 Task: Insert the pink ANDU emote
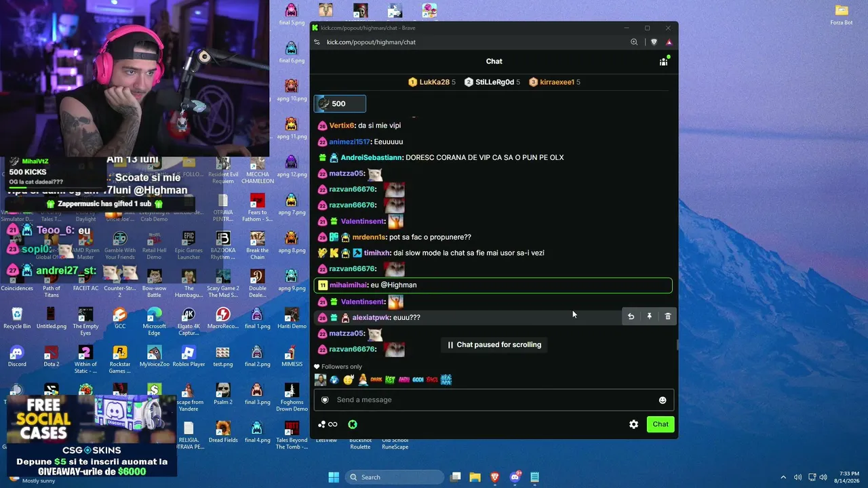click(x=404, y=380)
